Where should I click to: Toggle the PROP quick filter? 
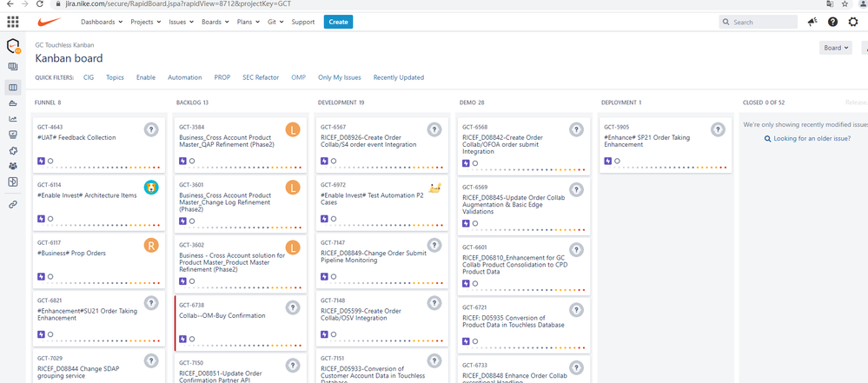coord(222,77)
